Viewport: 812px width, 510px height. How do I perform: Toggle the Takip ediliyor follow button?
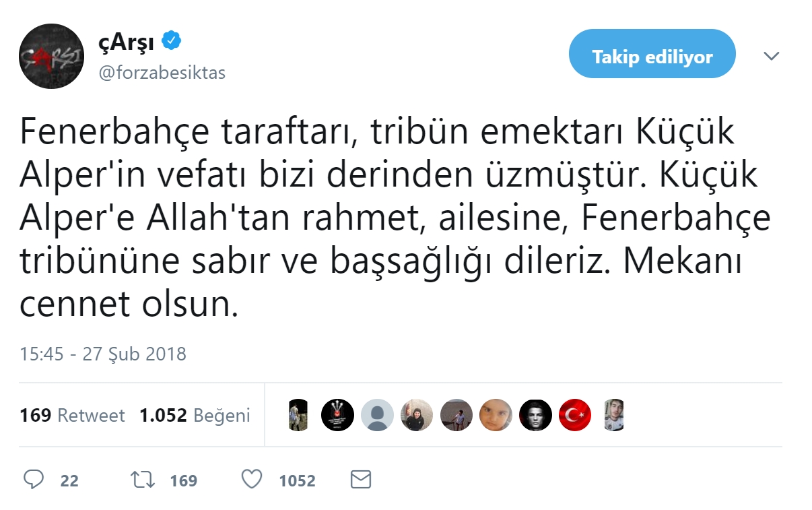point(652,57)
